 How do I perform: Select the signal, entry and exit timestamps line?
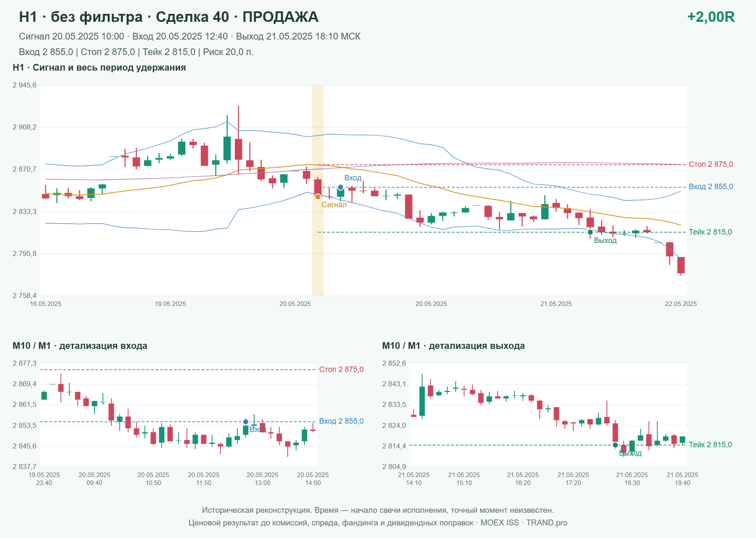click(190, 37)
